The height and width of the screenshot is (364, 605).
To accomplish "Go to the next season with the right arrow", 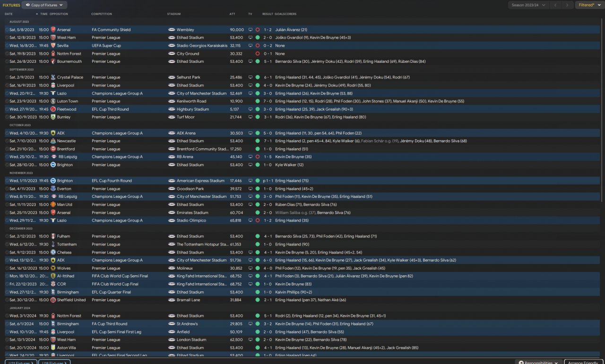I will click(568, 5).
